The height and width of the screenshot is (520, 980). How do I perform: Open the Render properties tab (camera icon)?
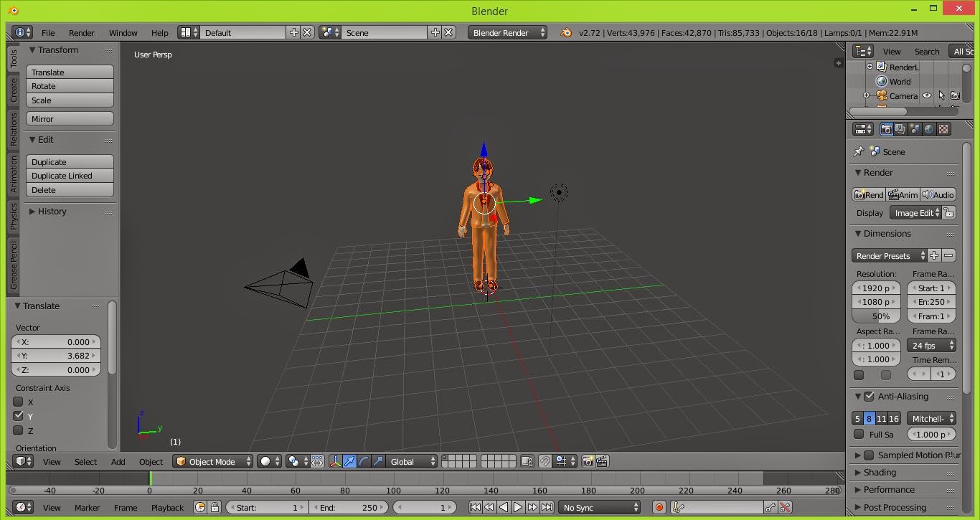click(x=887, y=128)
